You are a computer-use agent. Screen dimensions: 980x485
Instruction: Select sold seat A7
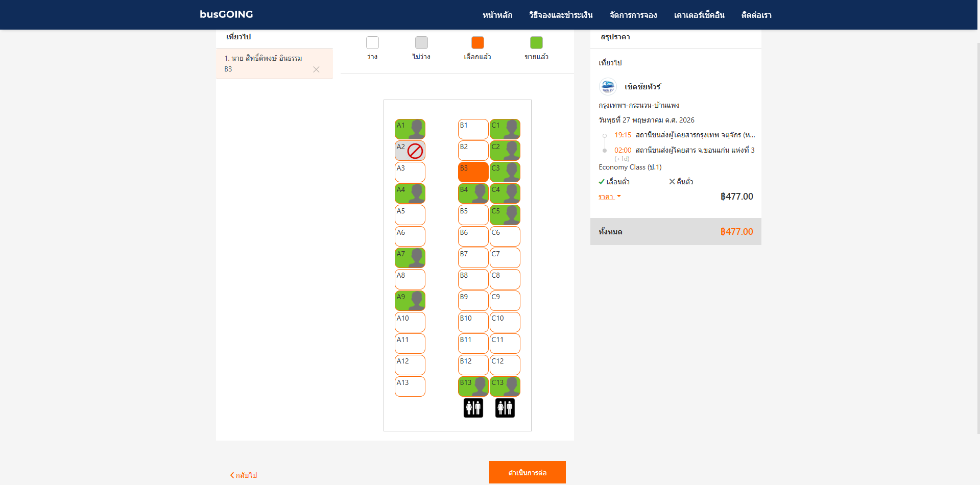(410, 258)
